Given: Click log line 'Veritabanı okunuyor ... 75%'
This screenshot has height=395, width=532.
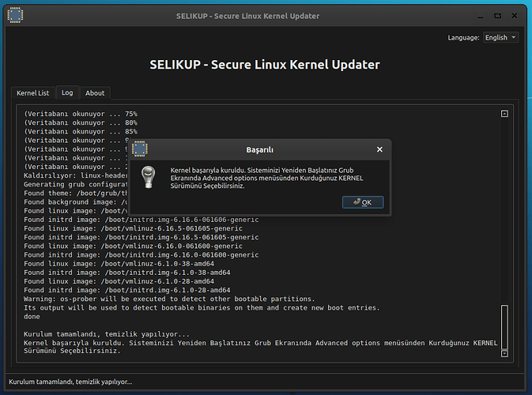Looking at the screenshot, I should coord(81,114).
